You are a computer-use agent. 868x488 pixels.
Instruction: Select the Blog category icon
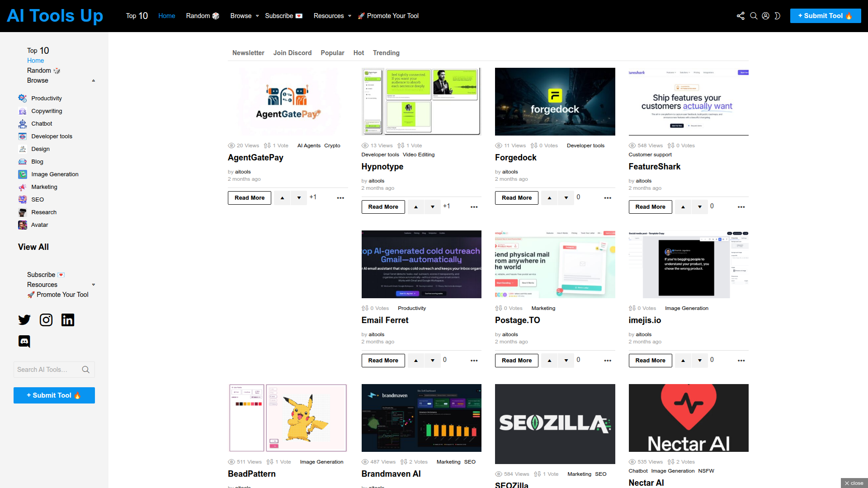23,161
